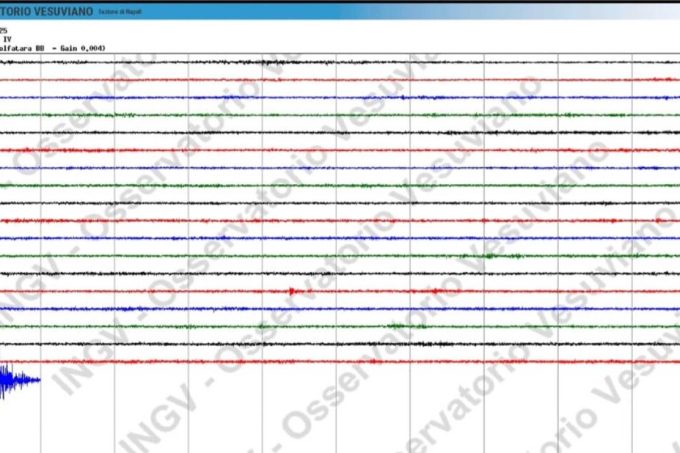The height and width of the screenshot is (453, 680).
Task: Click the spike on the fourth red trace
Action: pos(291,291)
